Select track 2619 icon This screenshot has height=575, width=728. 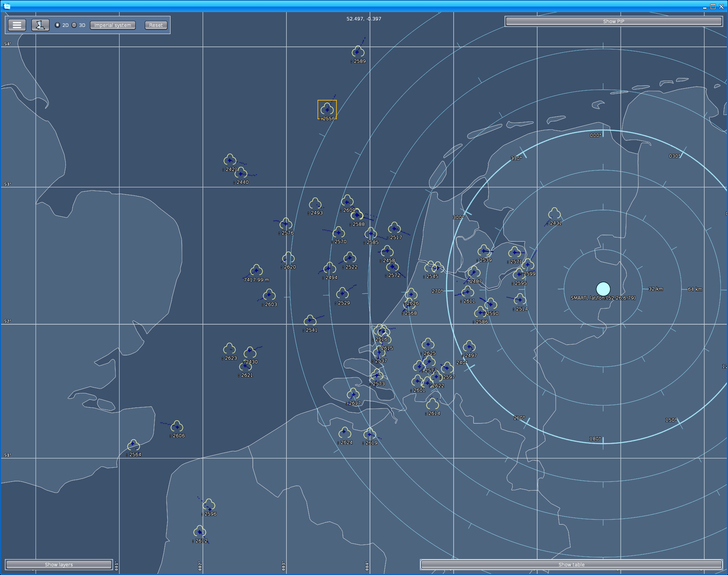pyautogui.click(x=370, y=434)
